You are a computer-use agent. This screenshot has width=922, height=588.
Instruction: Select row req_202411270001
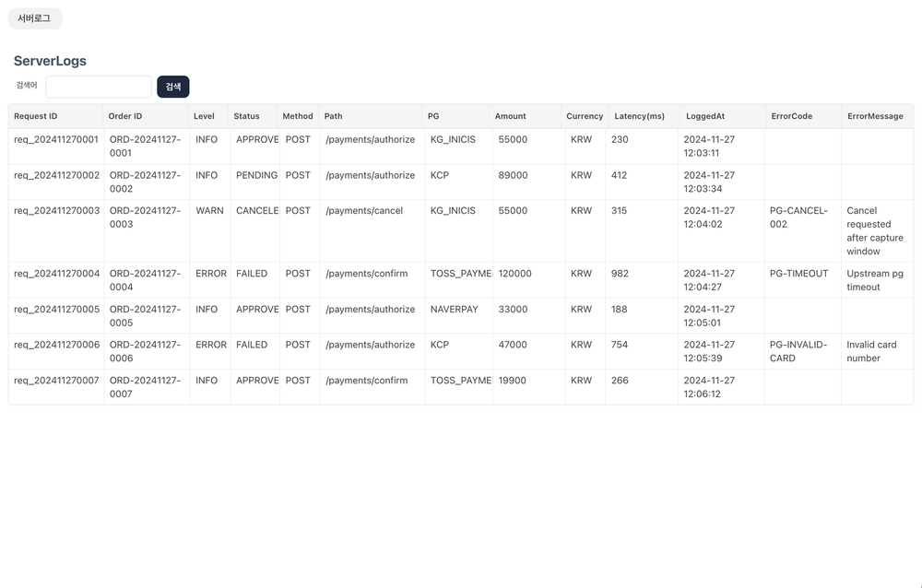[56, 140]
